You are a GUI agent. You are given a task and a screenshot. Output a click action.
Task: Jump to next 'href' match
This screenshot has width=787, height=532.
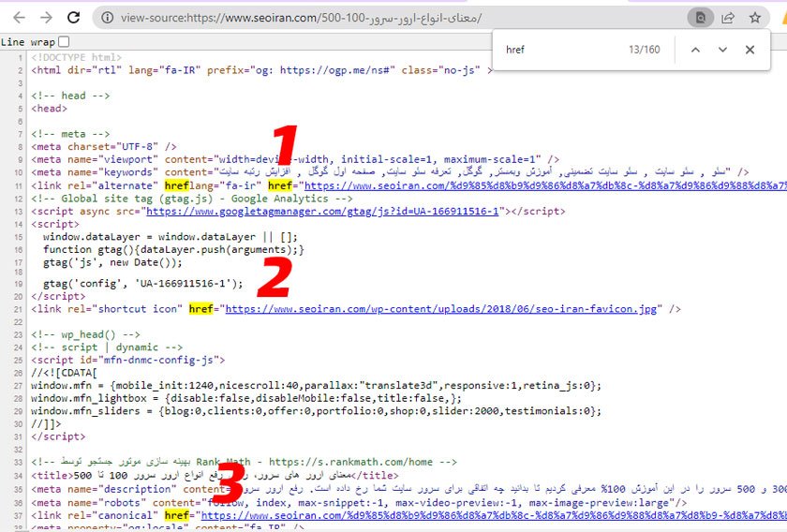click(x=722, y=50)
